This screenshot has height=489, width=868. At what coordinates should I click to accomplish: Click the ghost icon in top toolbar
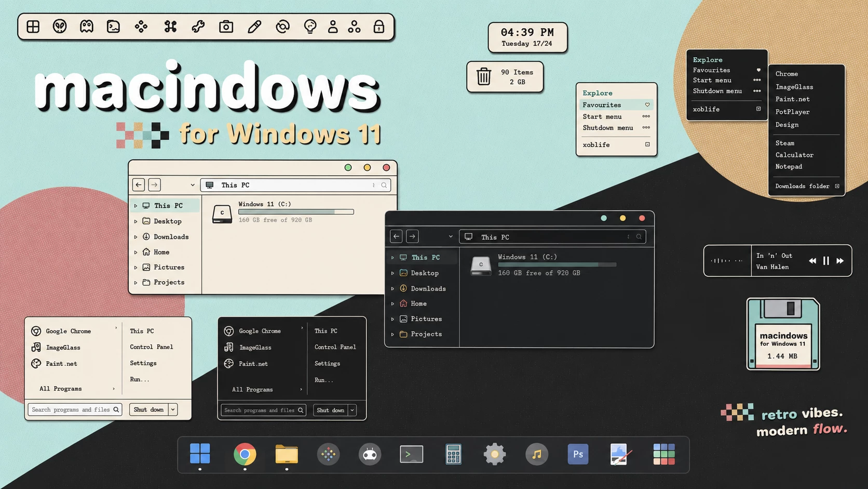point(87,27)
